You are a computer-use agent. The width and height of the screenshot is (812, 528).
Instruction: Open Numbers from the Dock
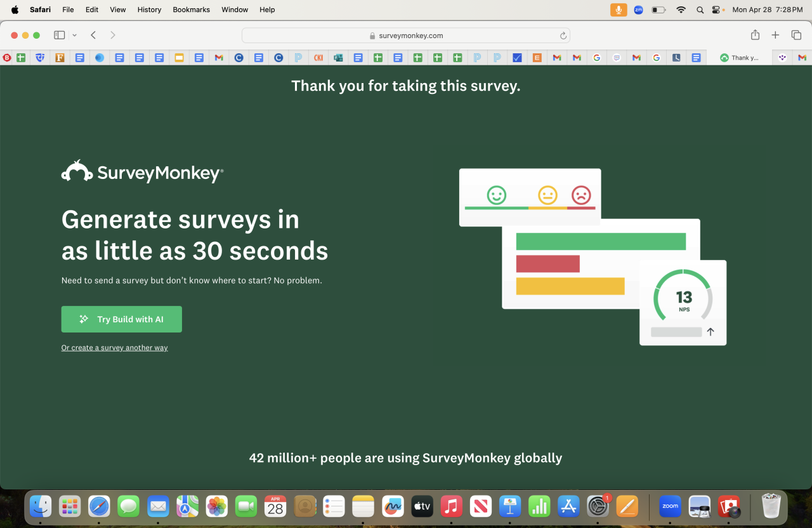[x=539, y=506]
